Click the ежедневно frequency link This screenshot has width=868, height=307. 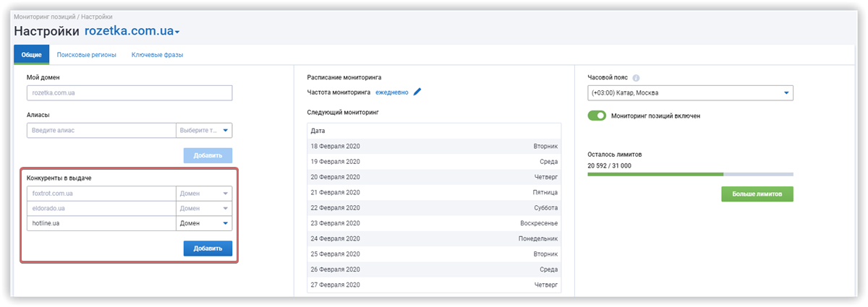coord(392,92)
